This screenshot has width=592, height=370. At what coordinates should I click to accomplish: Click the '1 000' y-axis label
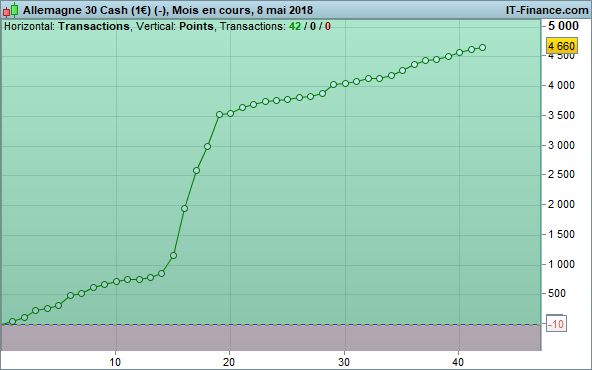click(561, 264)
